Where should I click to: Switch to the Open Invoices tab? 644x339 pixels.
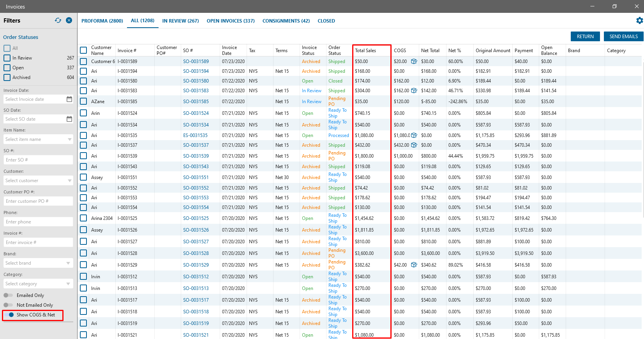(x=230, y=21)
